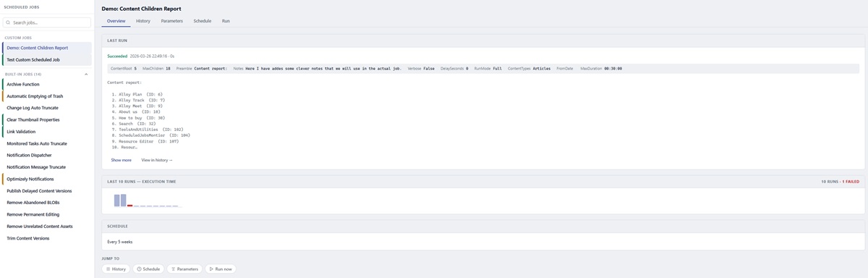868x278 pixels.
Task: Click the History jump-to button
Action: (x=116, y=269)
